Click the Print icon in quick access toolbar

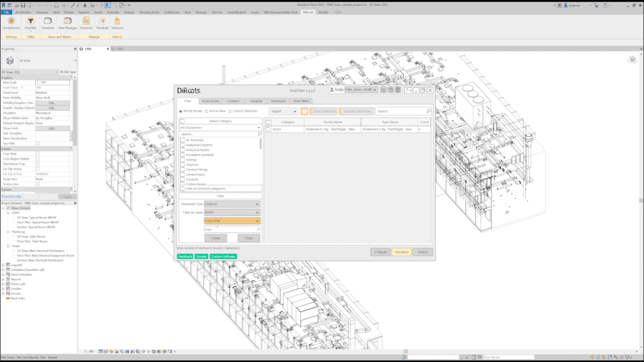(56, 5)
